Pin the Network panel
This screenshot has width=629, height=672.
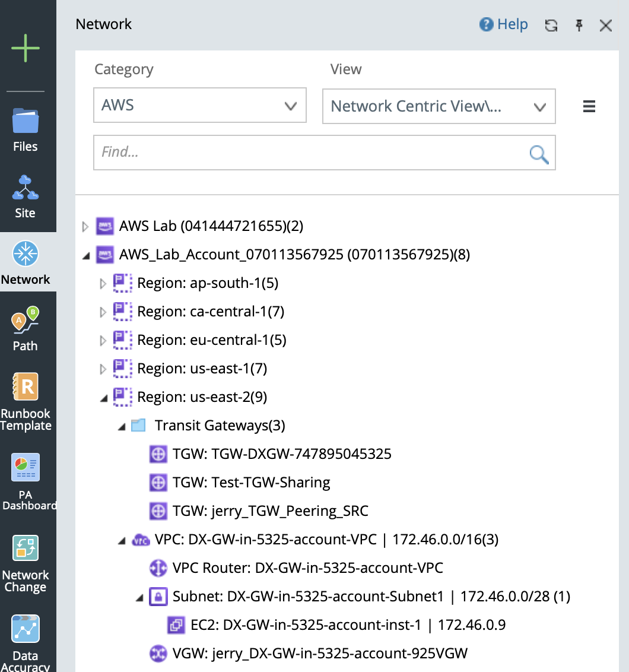click(579, 25)
